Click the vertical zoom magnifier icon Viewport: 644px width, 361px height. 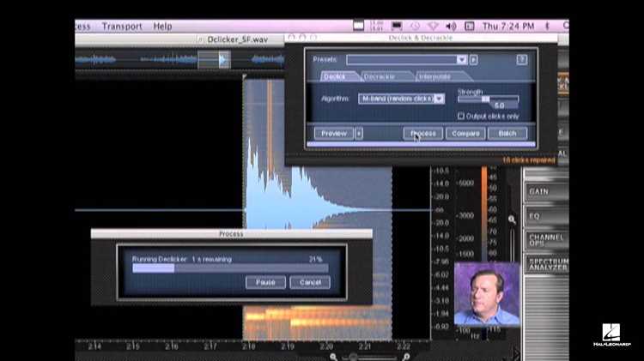512,220
